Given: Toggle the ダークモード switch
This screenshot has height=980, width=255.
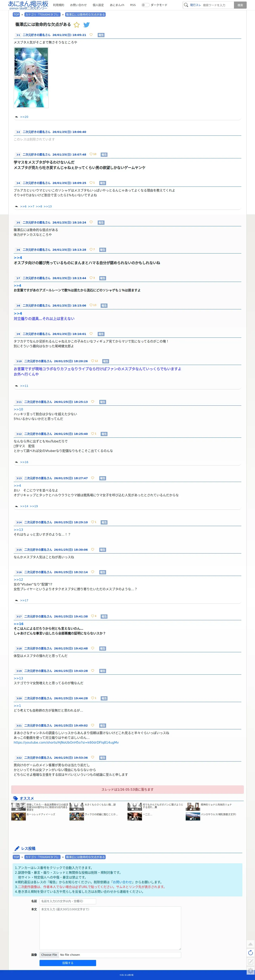Looking at the screenshot, I should point(145,5).
